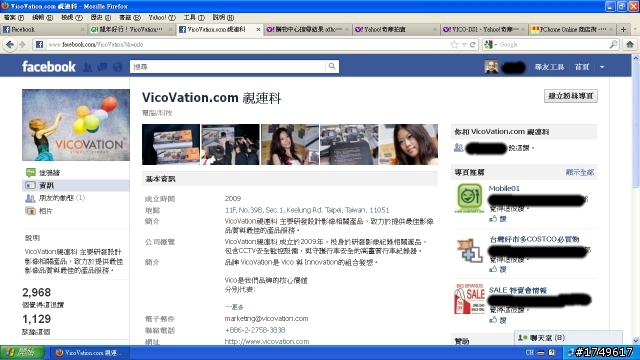The width and height of the screenshot is (640, 360).
Task: Click the find friends link in header
Action: 549,67
